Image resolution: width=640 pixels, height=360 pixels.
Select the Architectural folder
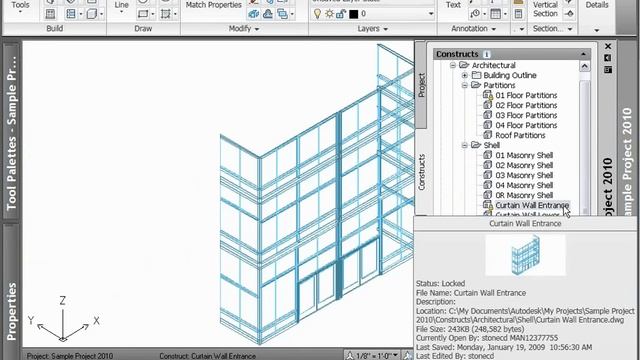pyautogui.click(x=493, y=65)
